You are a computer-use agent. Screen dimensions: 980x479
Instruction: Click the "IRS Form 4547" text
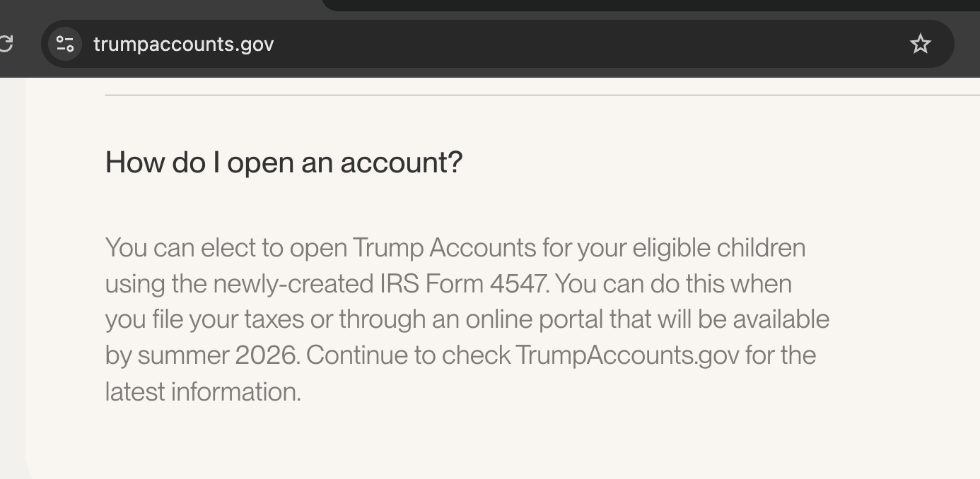tap(462, 284)
